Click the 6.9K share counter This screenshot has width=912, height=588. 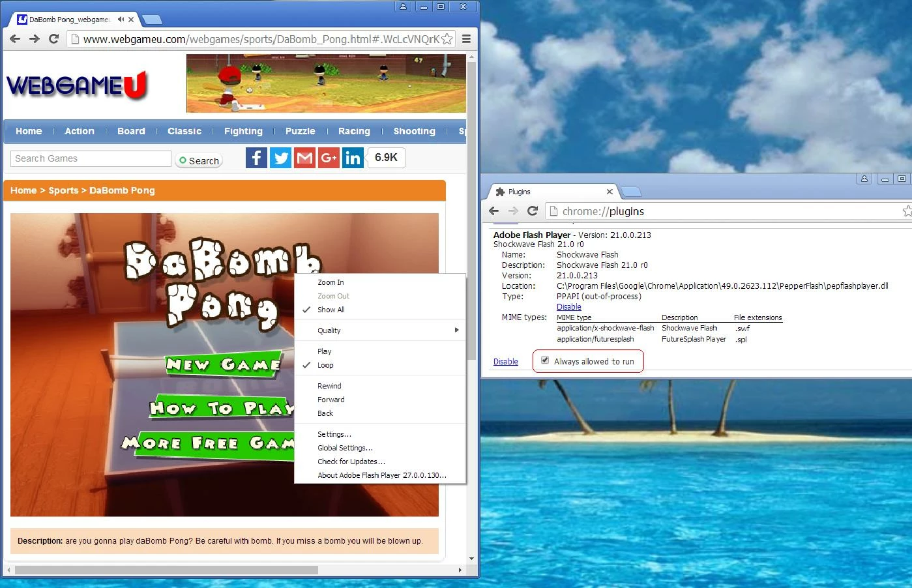click(x=386, y=158)
